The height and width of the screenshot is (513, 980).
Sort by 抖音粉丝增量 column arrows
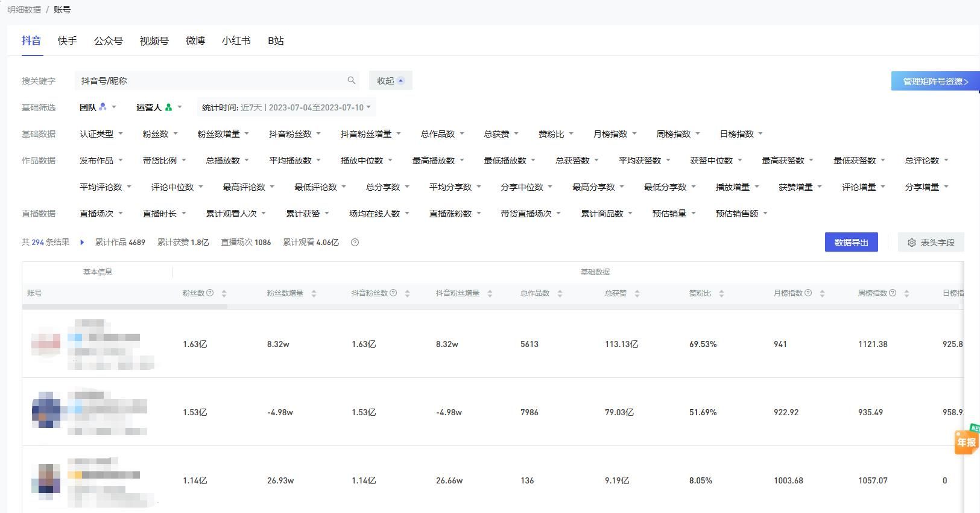[x=490, y=293]
